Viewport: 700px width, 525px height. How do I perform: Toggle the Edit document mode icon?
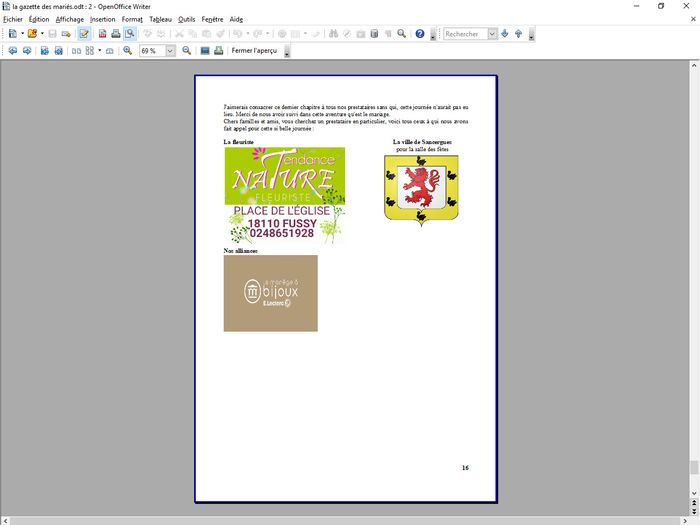[x=84, y=33]
